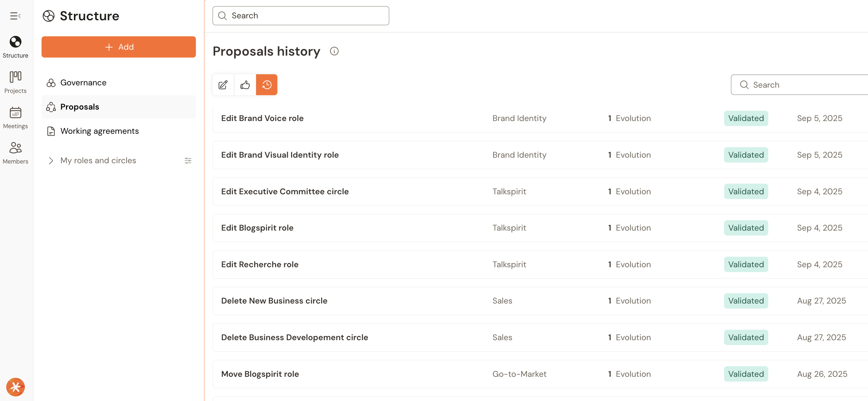Click Validated badge on Edit Recherche row
The image size is (868, 401).
pos(746,265)
